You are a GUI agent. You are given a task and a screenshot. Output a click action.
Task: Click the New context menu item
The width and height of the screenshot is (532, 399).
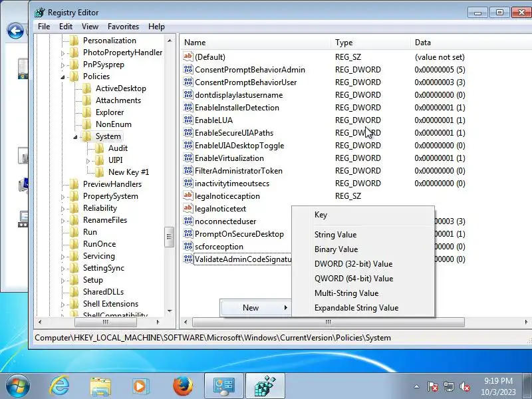(x=256, y=308)
